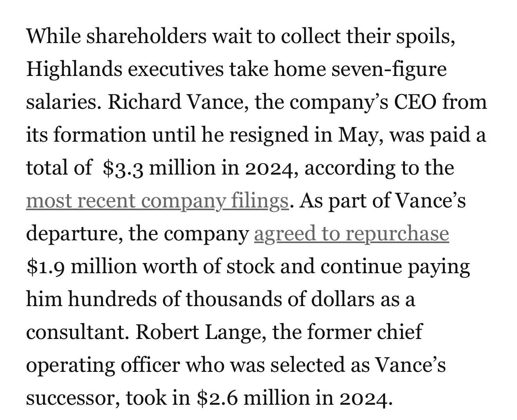Image resolution: width=517 pixels, height=420 pixels.
Task: Click the word "successor" in the last line
Action: tap(72, 398)
